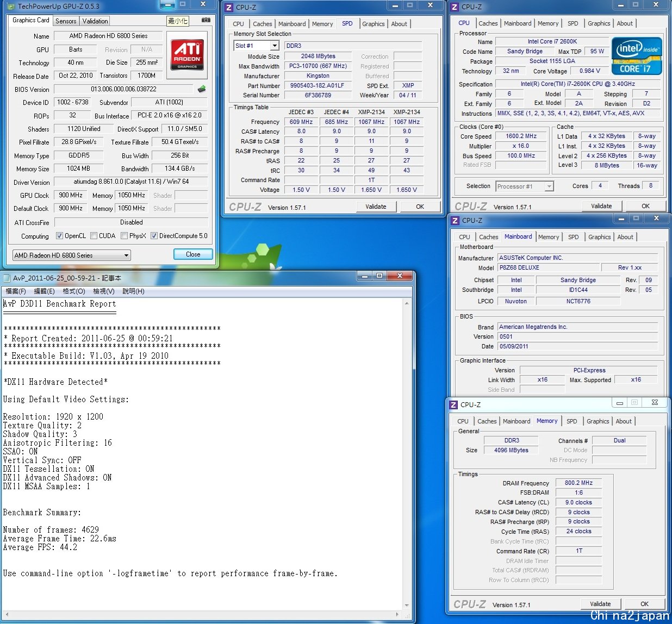Viewport: 672px width, 624px height.
Task: Toggle the OpenCL checkbox
Action: click(x=60, y=236)
